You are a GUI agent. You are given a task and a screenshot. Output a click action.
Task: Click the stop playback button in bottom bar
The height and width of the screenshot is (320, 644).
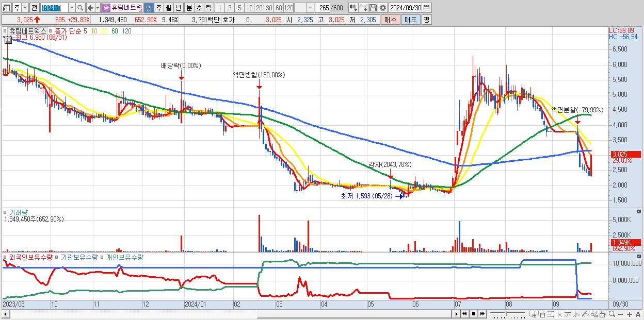point(474,313)
